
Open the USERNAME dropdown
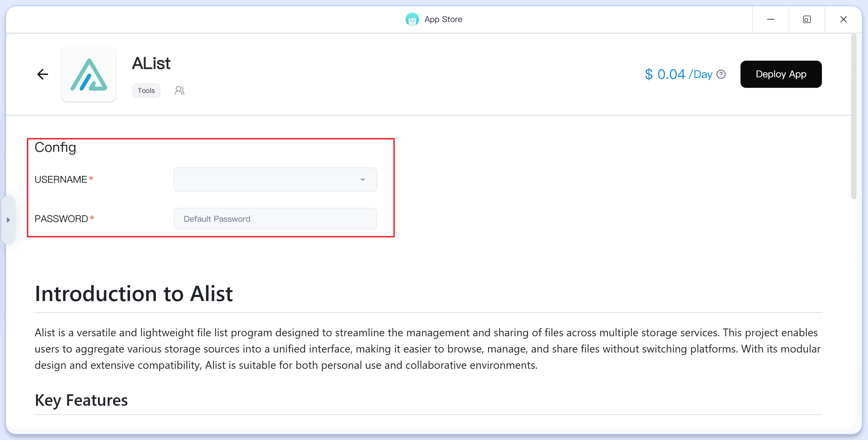(x=275, y=179)
